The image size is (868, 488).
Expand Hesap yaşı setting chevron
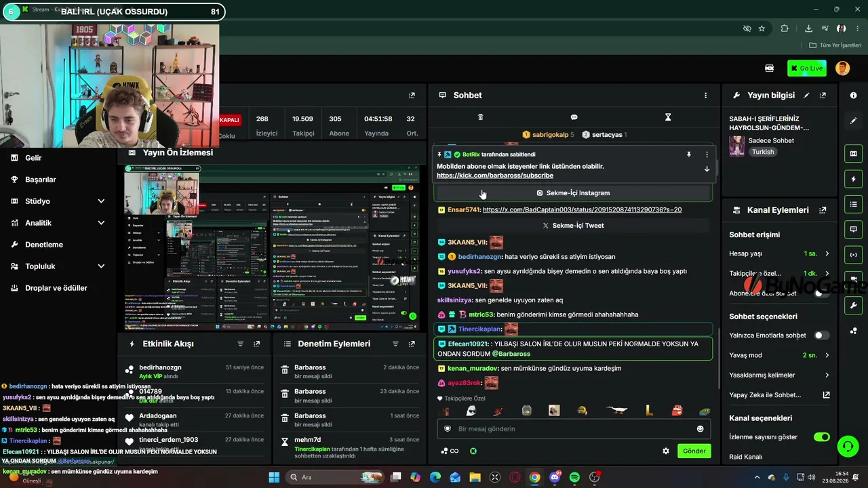click(x=827, y=253)
